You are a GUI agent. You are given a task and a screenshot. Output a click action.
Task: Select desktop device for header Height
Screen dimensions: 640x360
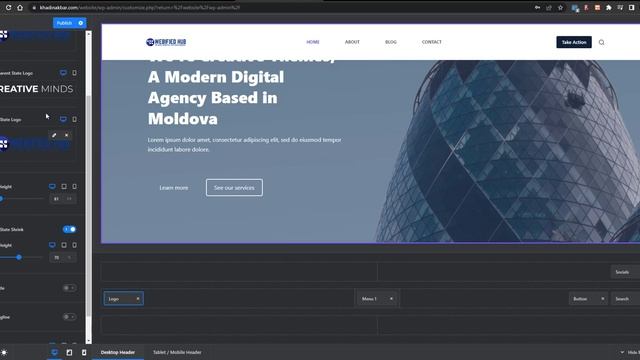pyautogui.click(x=52, y=187)
